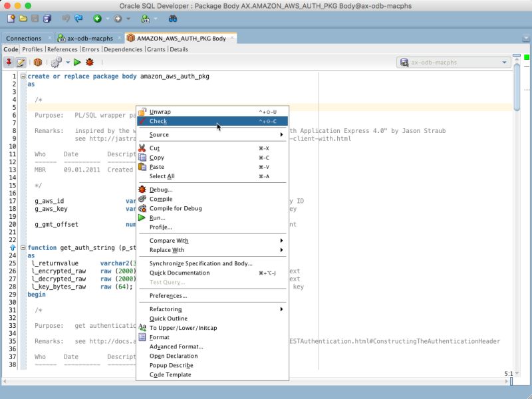Open the ax-odb-macphs connection dropdown
The height and width of the screenshot is (399, 532).
(x=503, y=61)
